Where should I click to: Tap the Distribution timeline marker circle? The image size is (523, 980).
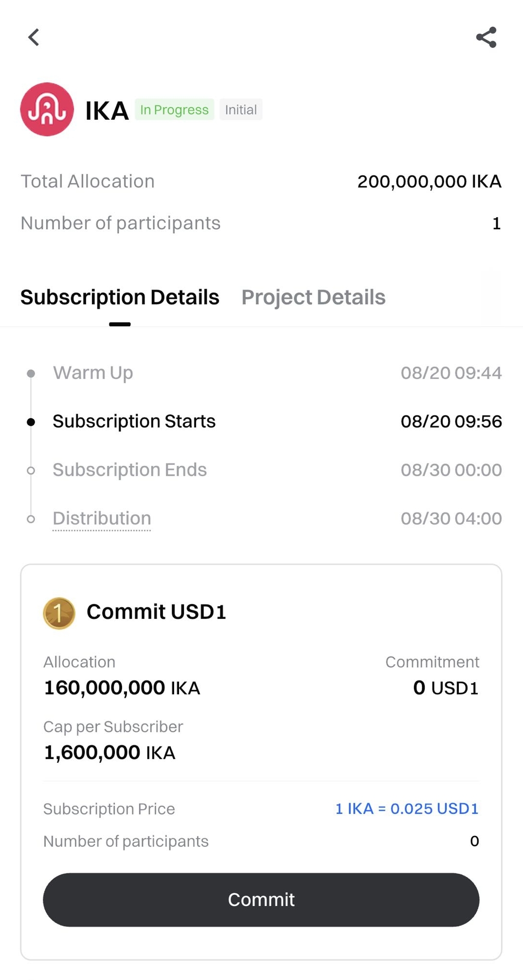pyautogui.click(x=31, y=519)
